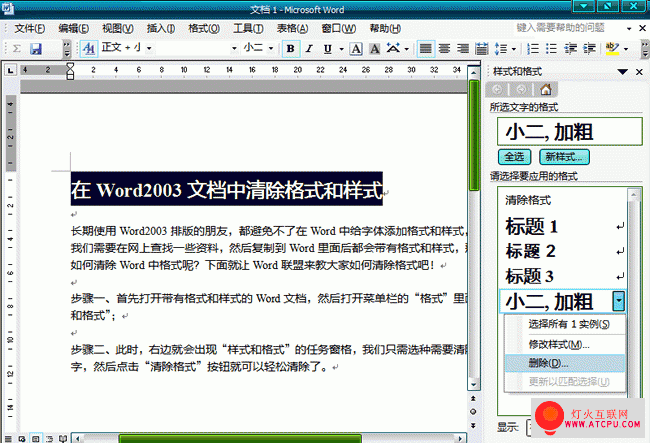Justify the paragraph text
Viewport: 650px width, 443px height.
pos(425,49)
